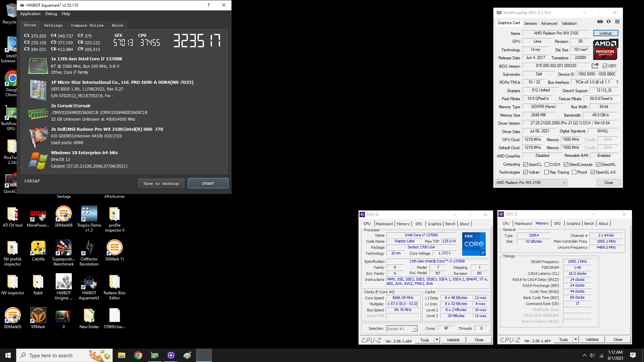
Task: Switch to the Compare Online tab
Action: pos(87,25)
